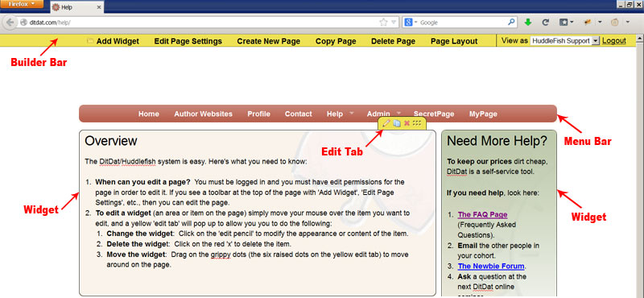Click the 'Email' bold list item
644x298 pixels.
468,246
